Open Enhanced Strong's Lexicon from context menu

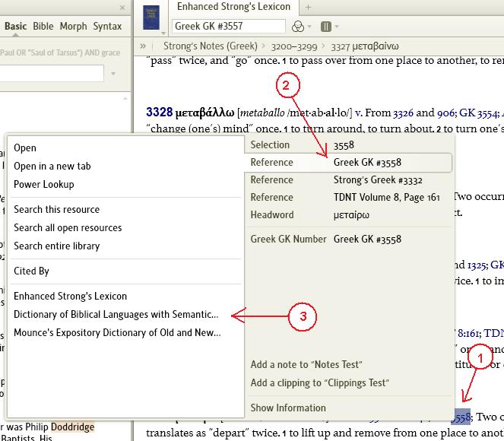pos(70,296)
